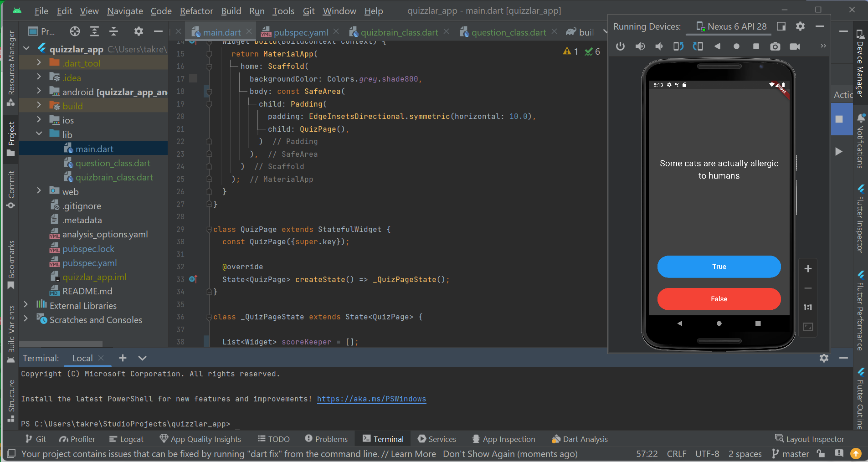This screenshot has width=868, height=462.
Task: Collapse the lib folder
Action: tap(39, 134)
